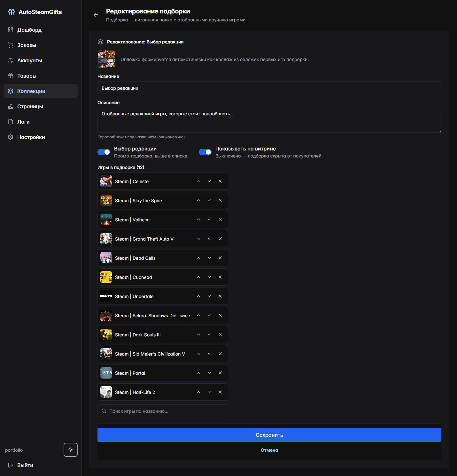Screen dimensions: 457x476
Task: Move Undertale up in the list
Action: coord(198,296)
